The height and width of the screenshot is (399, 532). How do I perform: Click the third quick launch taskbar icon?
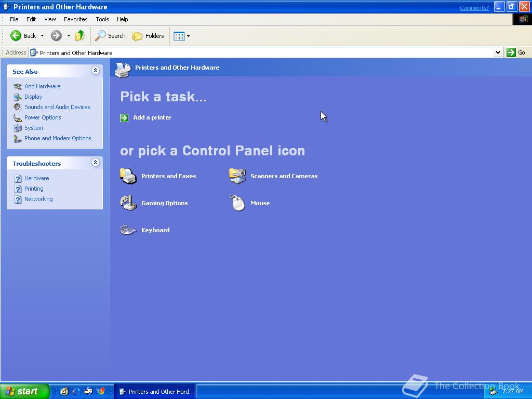[88, 391]
